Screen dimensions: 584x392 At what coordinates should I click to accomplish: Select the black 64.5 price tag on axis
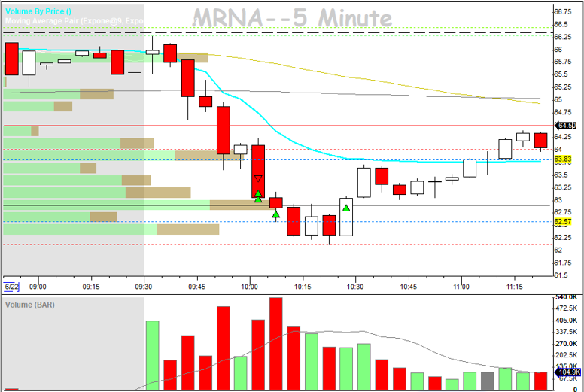[x=564, y=126]
